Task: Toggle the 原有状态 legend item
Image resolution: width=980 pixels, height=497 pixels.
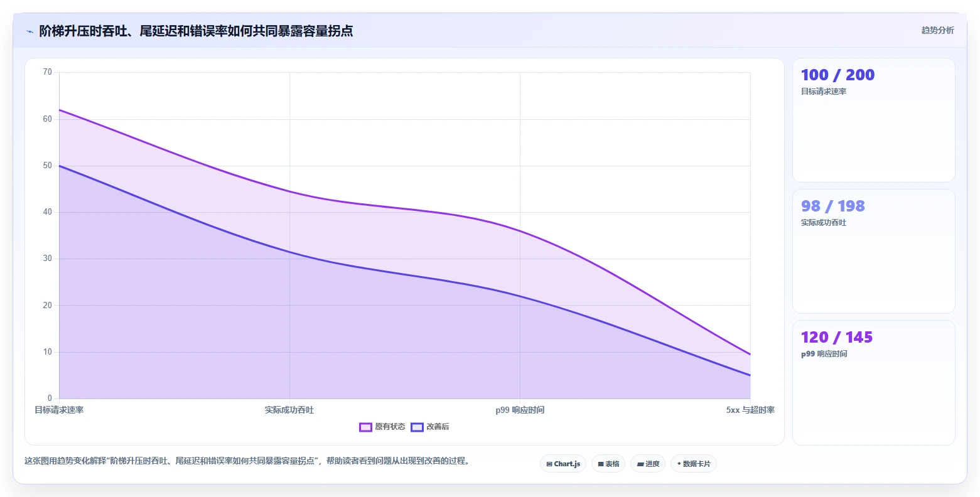Action: coord(382,427)
